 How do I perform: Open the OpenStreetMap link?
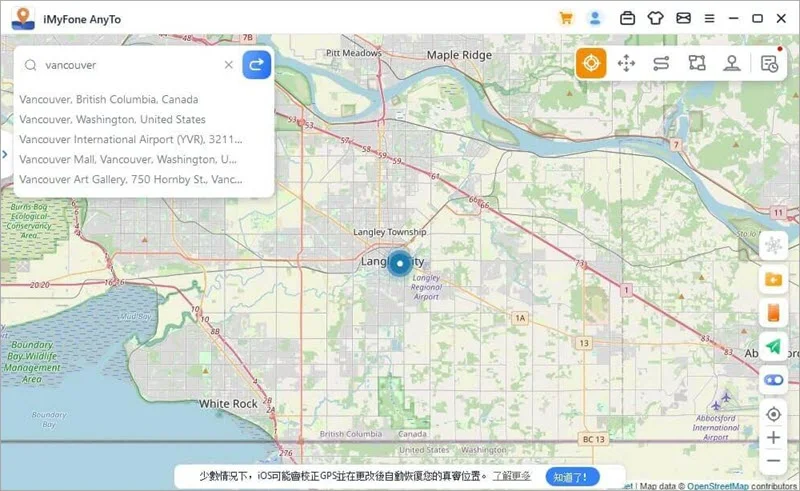click(717, 486)
